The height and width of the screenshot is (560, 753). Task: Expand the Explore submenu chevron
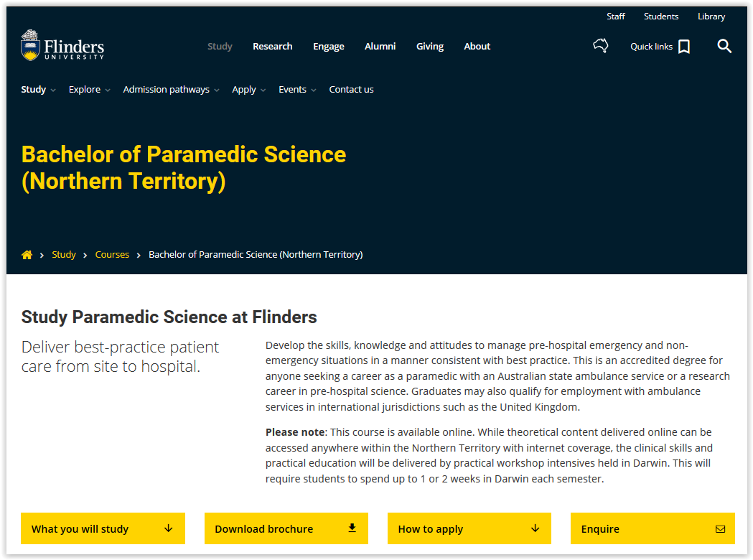coord(108,90)
